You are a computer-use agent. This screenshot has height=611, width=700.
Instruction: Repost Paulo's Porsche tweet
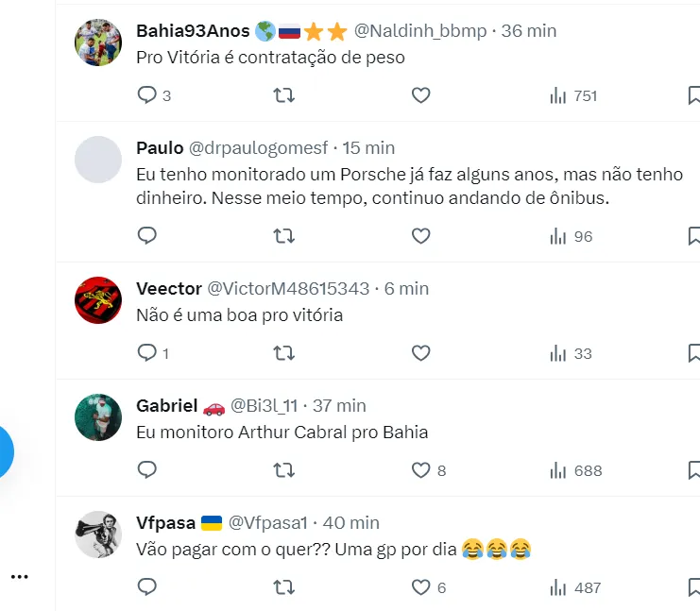click(x=283, y=236)
